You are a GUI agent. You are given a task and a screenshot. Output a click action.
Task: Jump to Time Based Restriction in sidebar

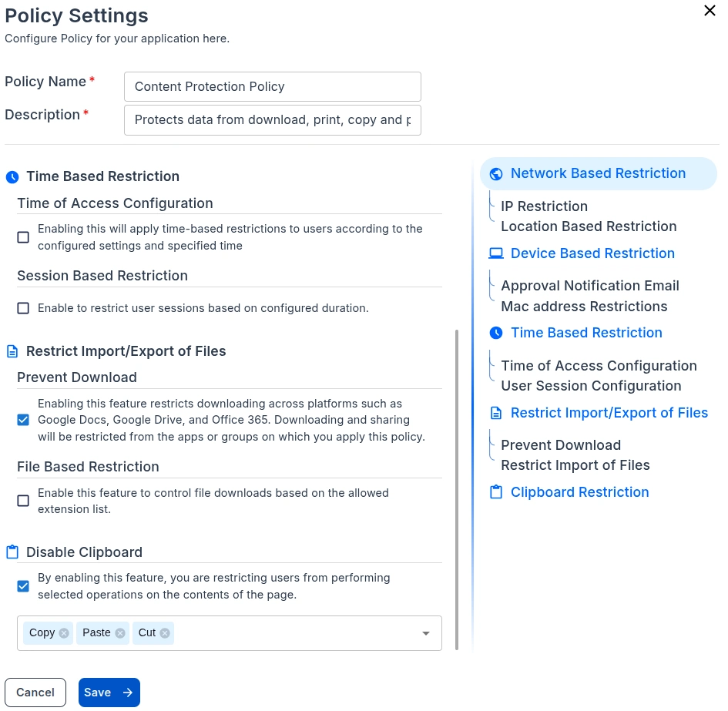[x=586, y=333]
